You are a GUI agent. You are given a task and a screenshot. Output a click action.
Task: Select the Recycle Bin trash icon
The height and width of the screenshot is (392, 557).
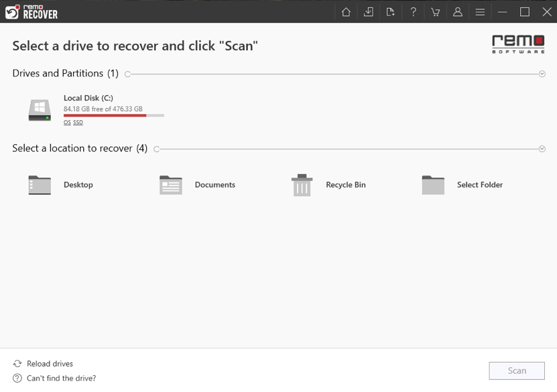[302, 185]
